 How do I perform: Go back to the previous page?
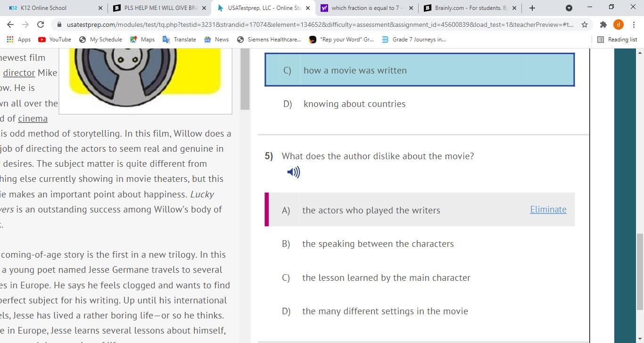click(x=10, y=24)
